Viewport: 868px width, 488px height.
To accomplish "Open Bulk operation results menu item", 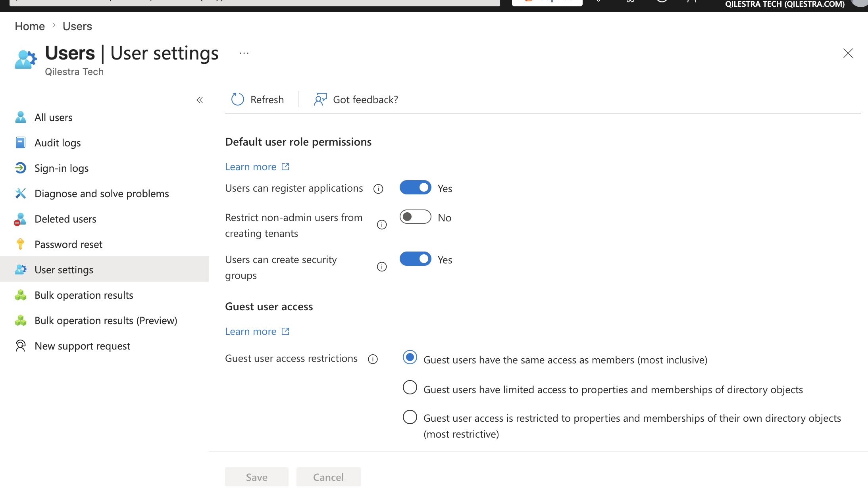I will coord(105,295).
